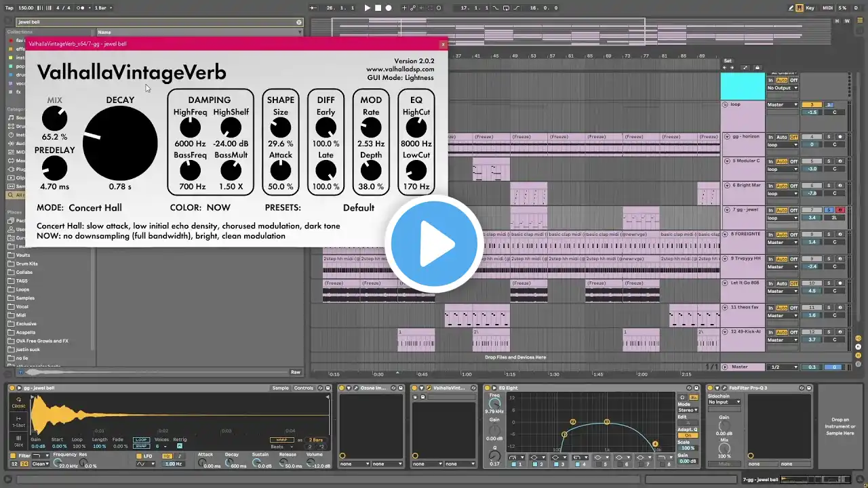Click the transport Record button
The image size is (868, 488).
389,8
